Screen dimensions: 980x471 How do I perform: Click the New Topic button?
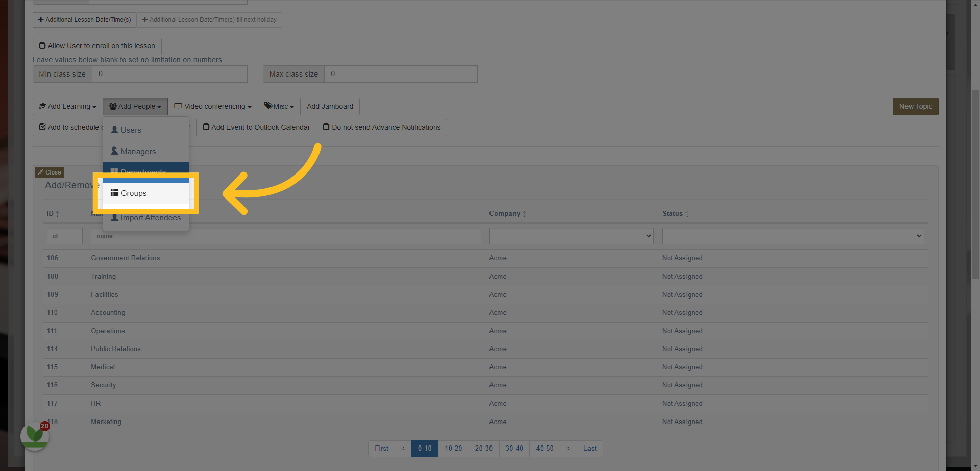(x=915, y=107)
